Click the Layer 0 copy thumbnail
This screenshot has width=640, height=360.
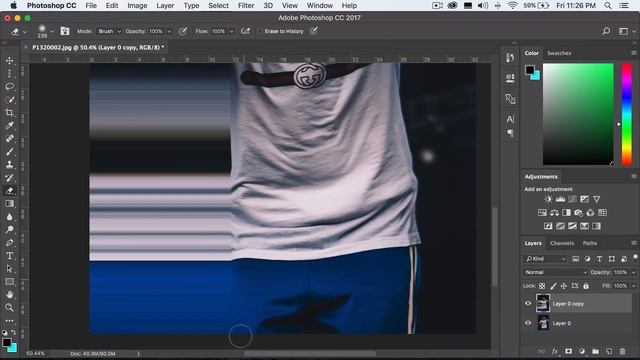(543, 303)
